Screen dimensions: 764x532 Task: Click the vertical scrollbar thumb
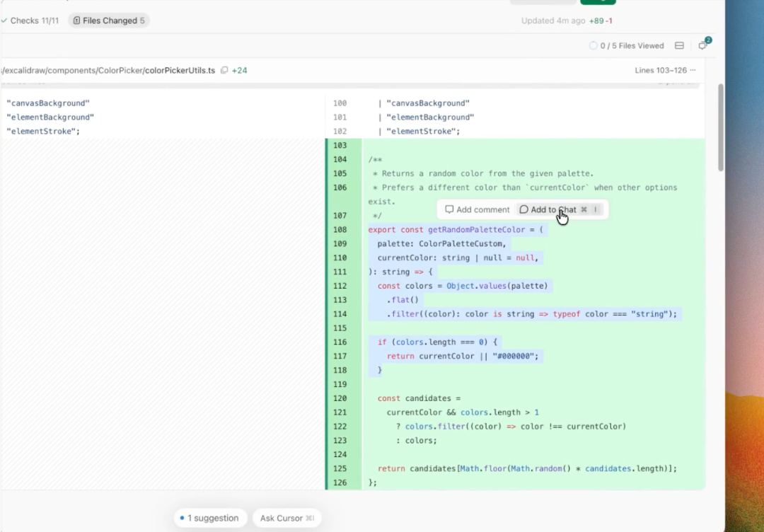coord(721,127)
